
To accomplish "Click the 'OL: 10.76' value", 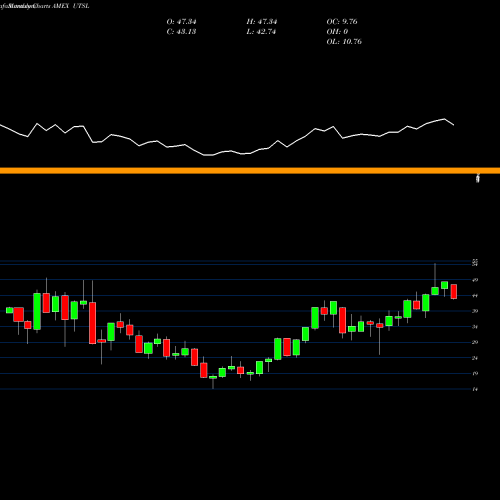I will click(x=344, y=42).
